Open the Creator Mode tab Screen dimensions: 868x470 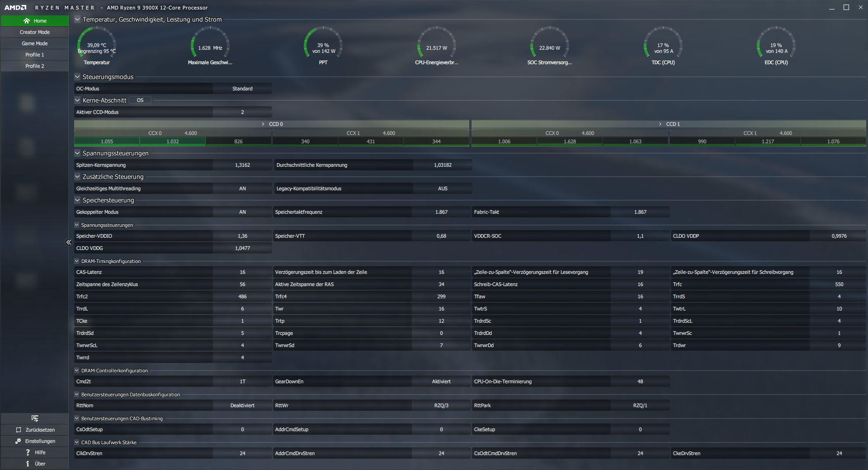click(35, 32)
